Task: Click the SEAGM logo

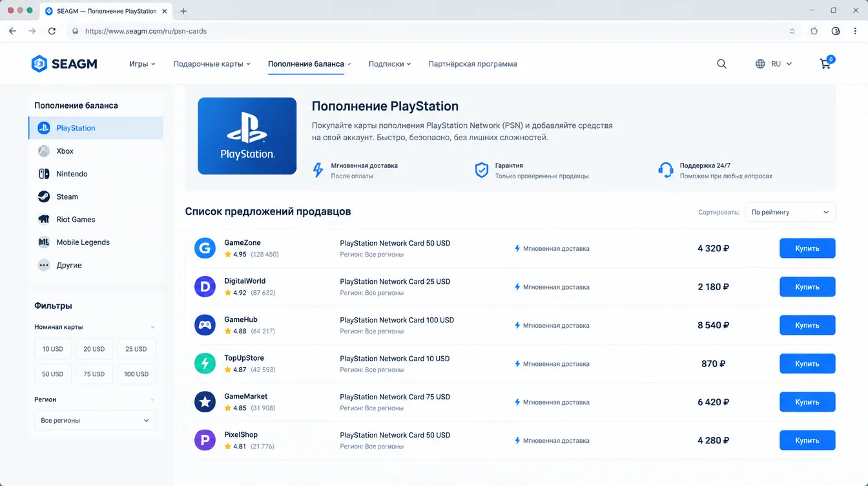Action: pos(64,64)
